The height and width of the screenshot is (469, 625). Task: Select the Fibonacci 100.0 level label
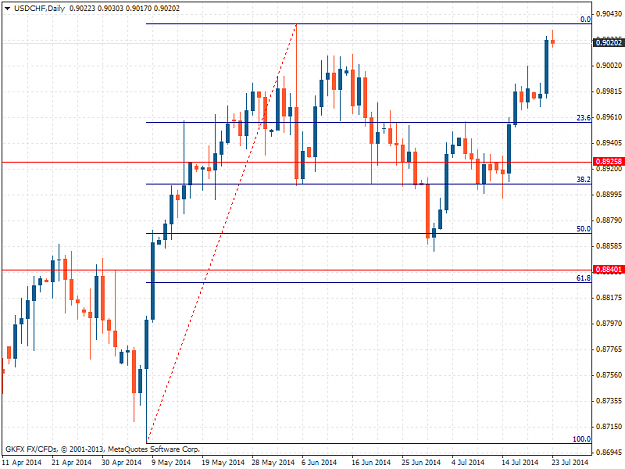click(x=582, y=439)
